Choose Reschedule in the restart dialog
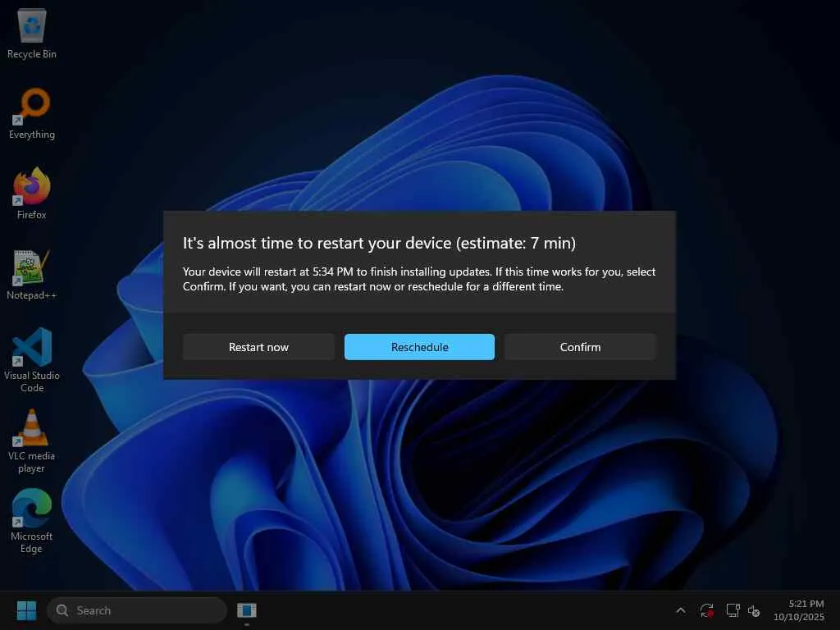This screenshot has width=840, height=630. pyautogui.click(x=419, y=347)
